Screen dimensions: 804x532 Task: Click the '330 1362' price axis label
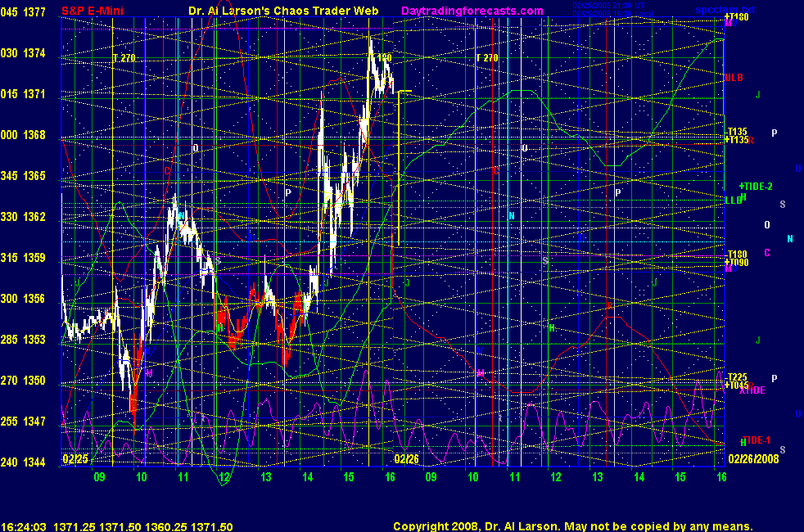coord(23,217)
